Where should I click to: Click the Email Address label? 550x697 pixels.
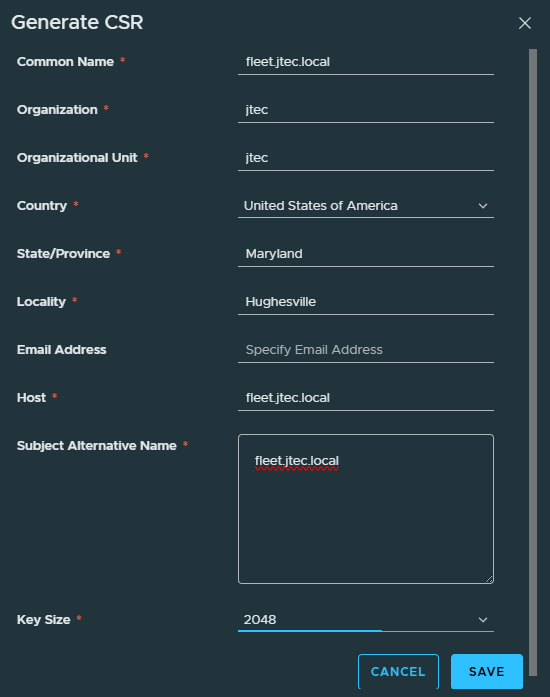click(61, 350)
